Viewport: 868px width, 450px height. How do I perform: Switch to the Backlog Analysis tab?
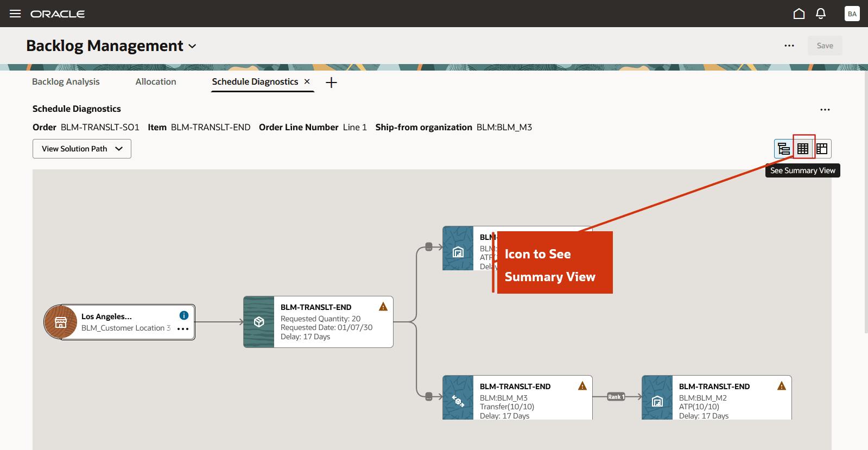point(66,81)
